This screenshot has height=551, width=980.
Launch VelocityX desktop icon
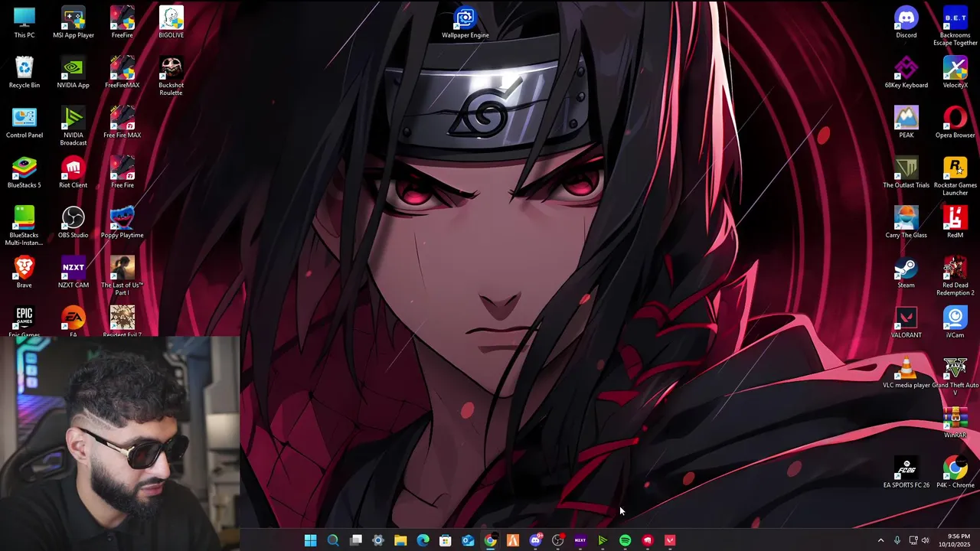pyautogui.click(x=955, y=72)
